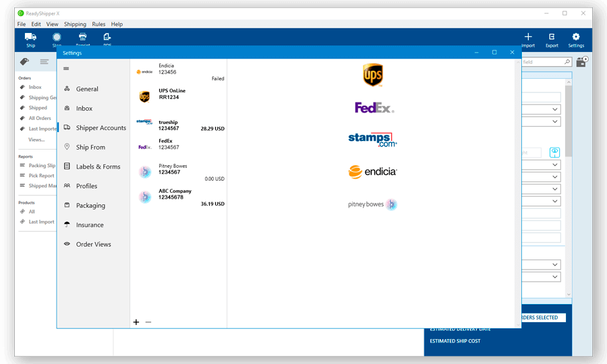607x364 pixels.
Task: Open the Help menu
Action: 117,24
